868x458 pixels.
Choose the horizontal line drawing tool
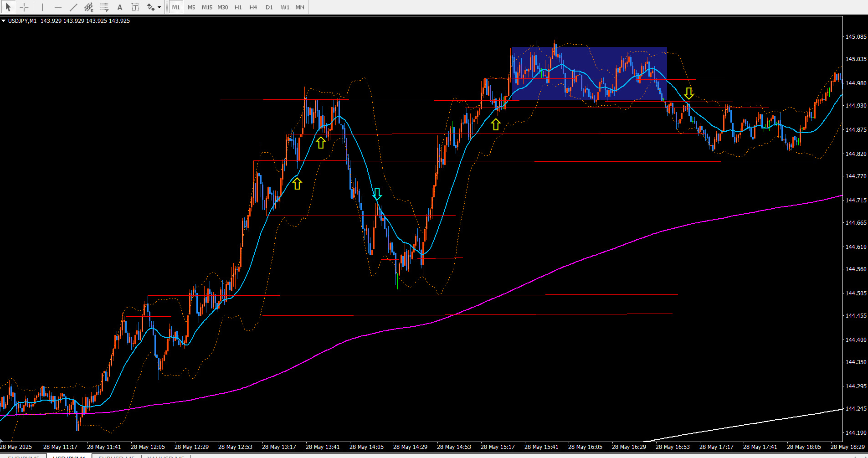point(58,7)
